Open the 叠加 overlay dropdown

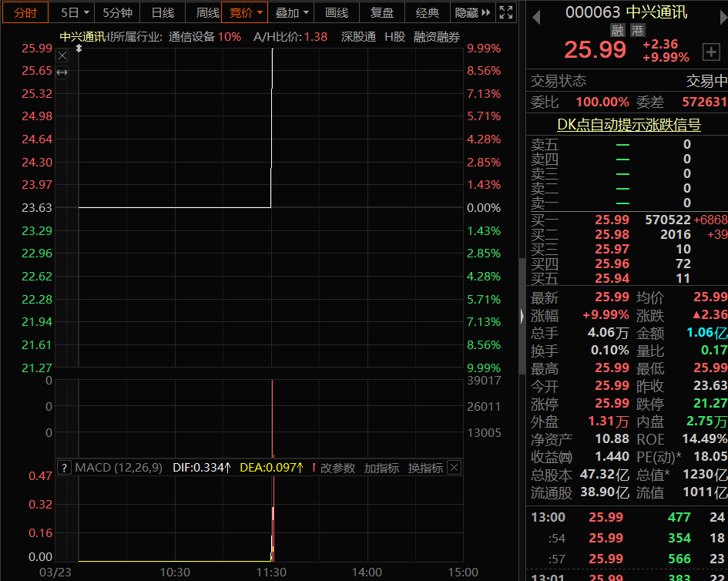pyautogui.click(x=291, y=12)
